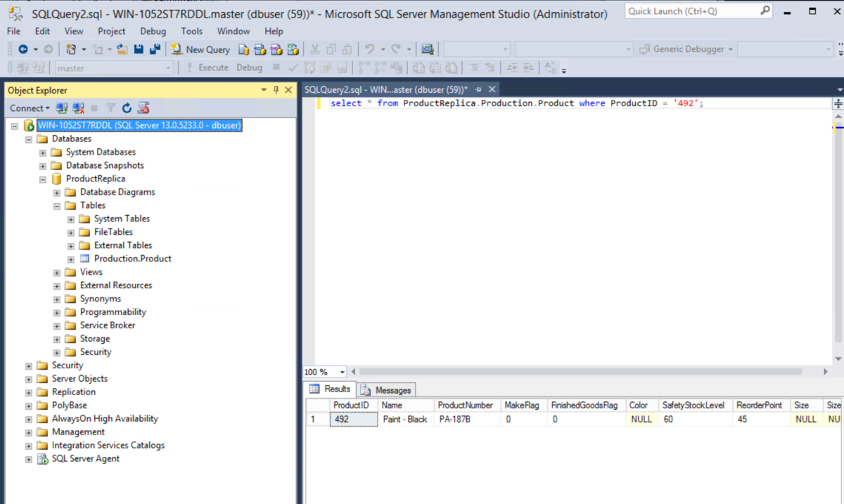Screen dimensions: 844x504
Task: Expand the System Databases node
Action: coord(43,153)
